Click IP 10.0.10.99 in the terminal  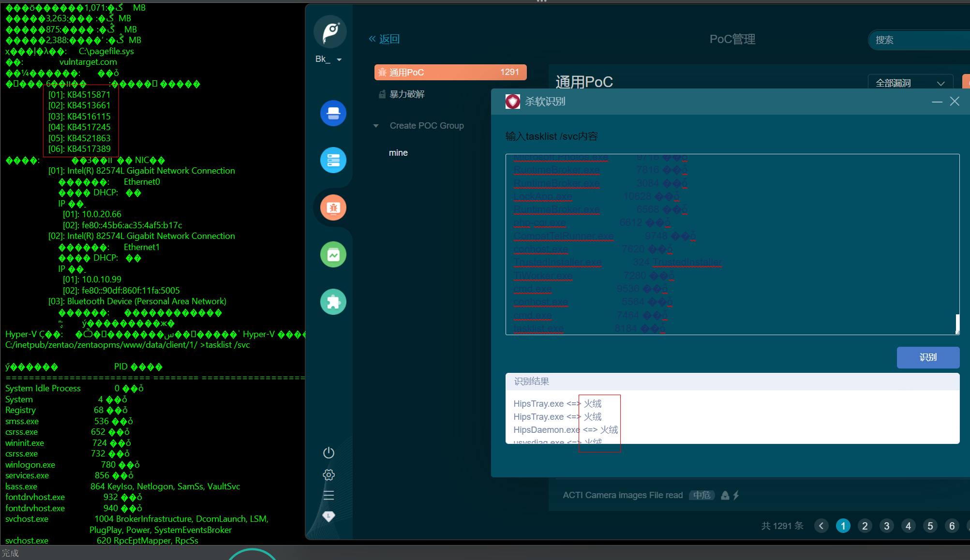tap(102, 280)
